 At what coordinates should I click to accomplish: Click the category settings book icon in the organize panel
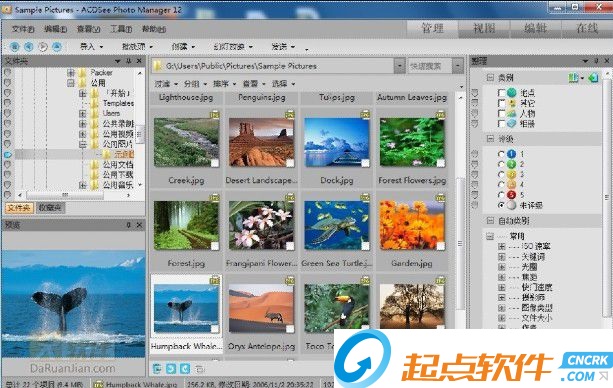(573, 78)
